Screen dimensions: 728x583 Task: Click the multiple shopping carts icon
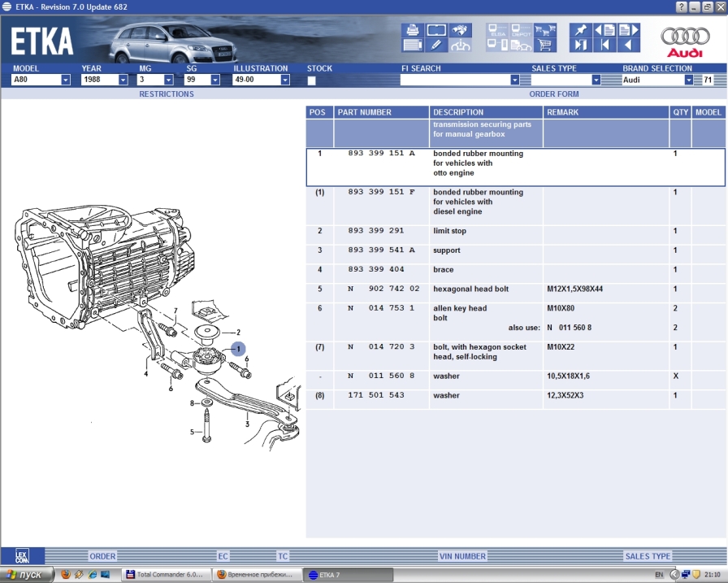[545, 30]
